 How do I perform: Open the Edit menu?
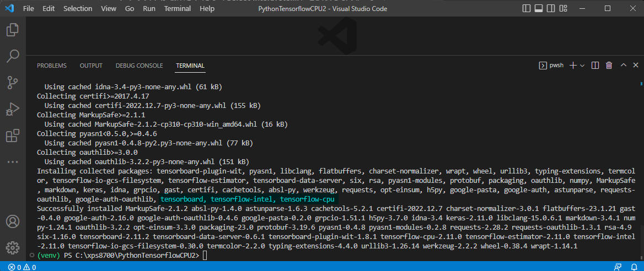[49, 8]
